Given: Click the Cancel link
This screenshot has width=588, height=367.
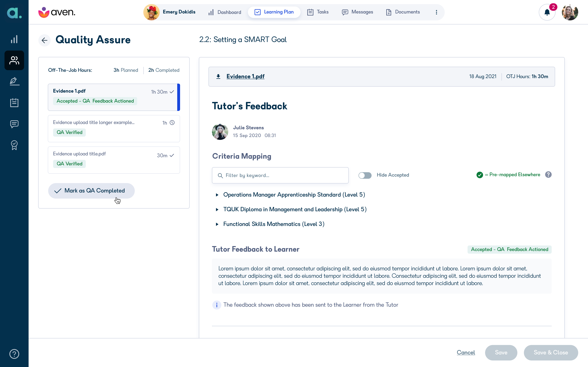Looking at the screenshot, I should (x=466, y=353).
